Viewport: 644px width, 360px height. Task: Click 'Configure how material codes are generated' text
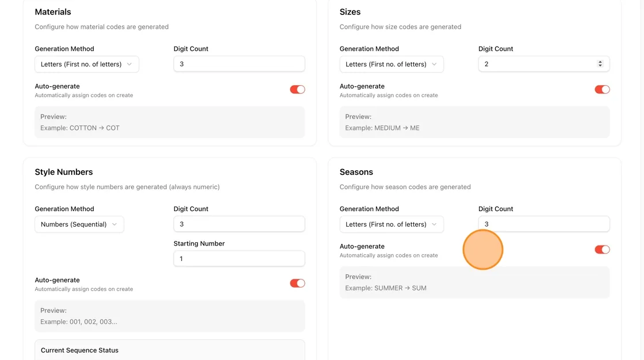(101, 26)
